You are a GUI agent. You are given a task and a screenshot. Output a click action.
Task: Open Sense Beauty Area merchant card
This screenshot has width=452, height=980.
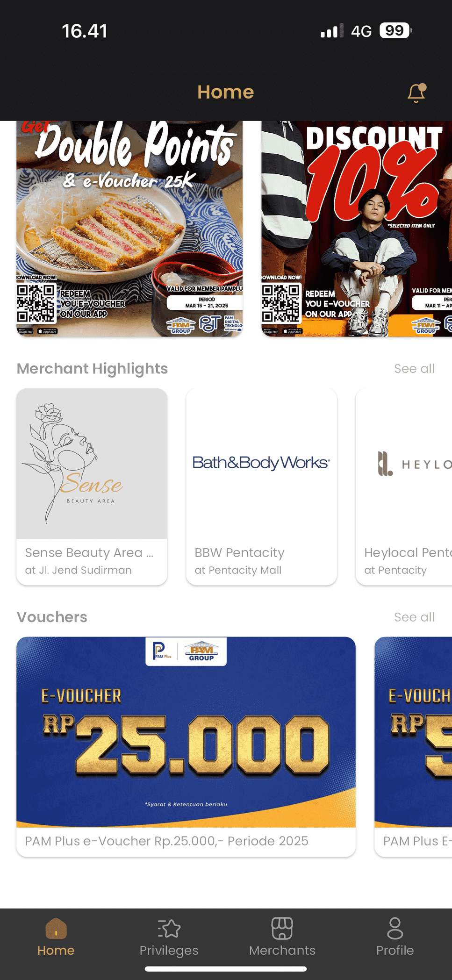(92, 487)
